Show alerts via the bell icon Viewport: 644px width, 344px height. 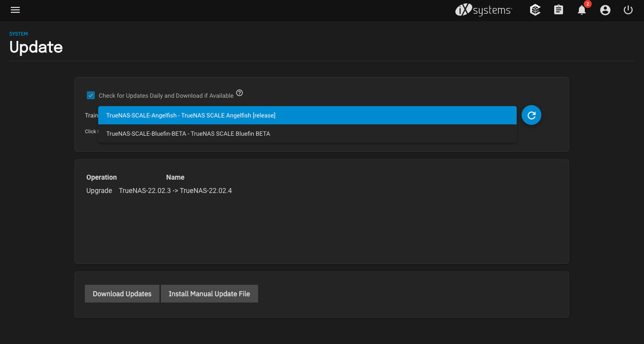(x=582, y=10)
